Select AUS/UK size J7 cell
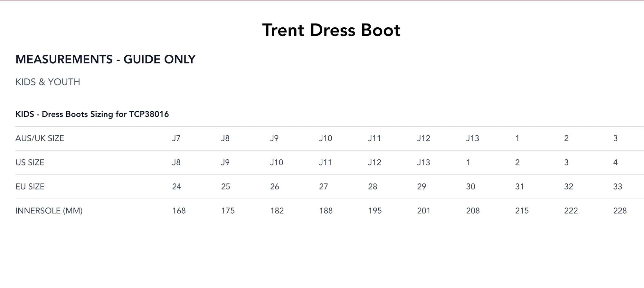Image resolution: width=644 pixels, height=288 pixels. click(176, 138)
